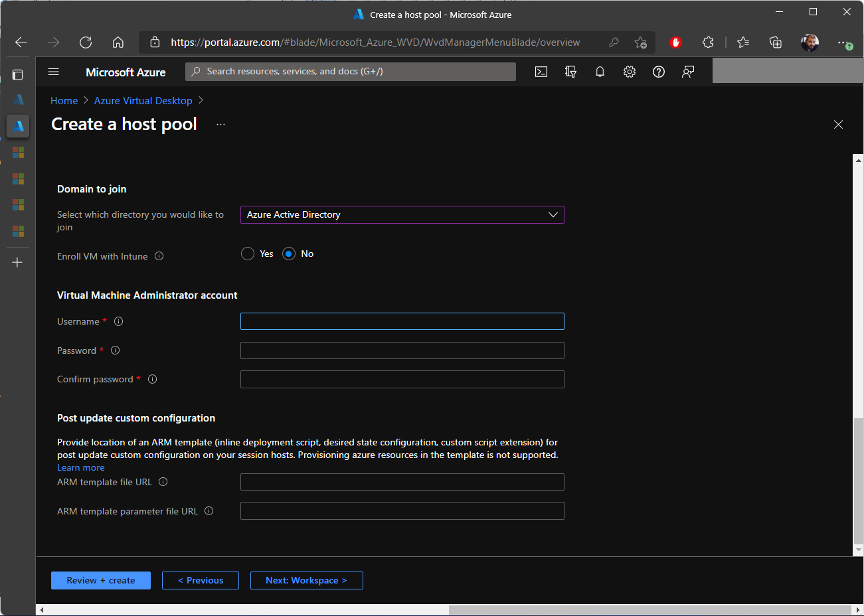864x616 pixels.
Task: Show info tooltip for Confirm password
Action: [x=153, y=379]
